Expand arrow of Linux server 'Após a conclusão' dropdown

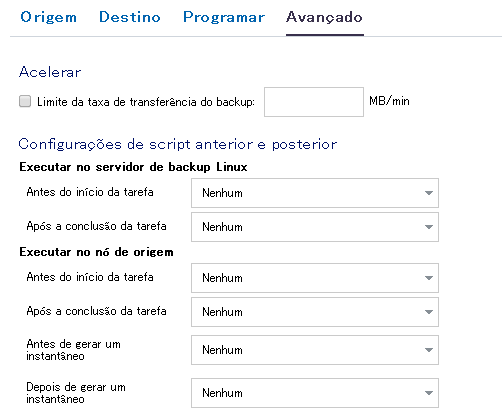click(429, 227)
